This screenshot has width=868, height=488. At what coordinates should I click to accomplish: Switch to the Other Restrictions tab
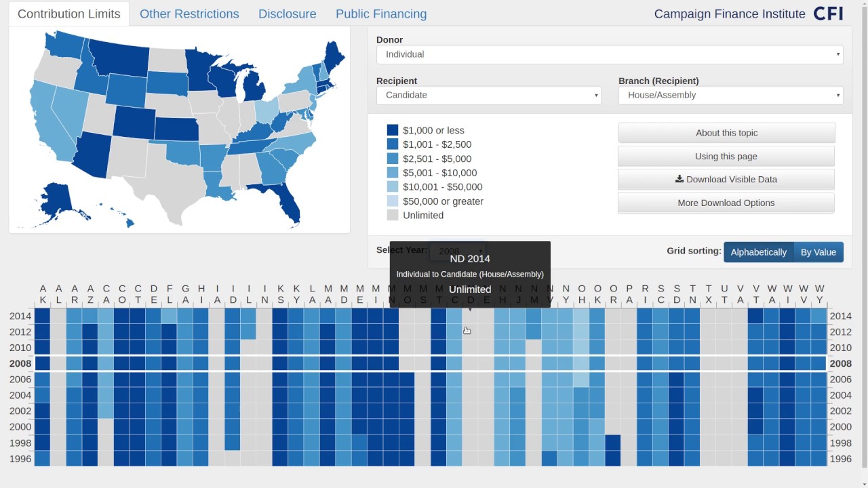point(189,14)
